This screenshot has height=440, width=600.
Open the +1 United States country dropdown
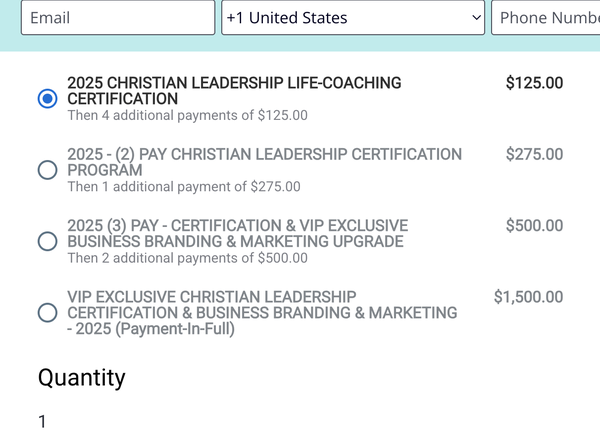pos(340,18)
